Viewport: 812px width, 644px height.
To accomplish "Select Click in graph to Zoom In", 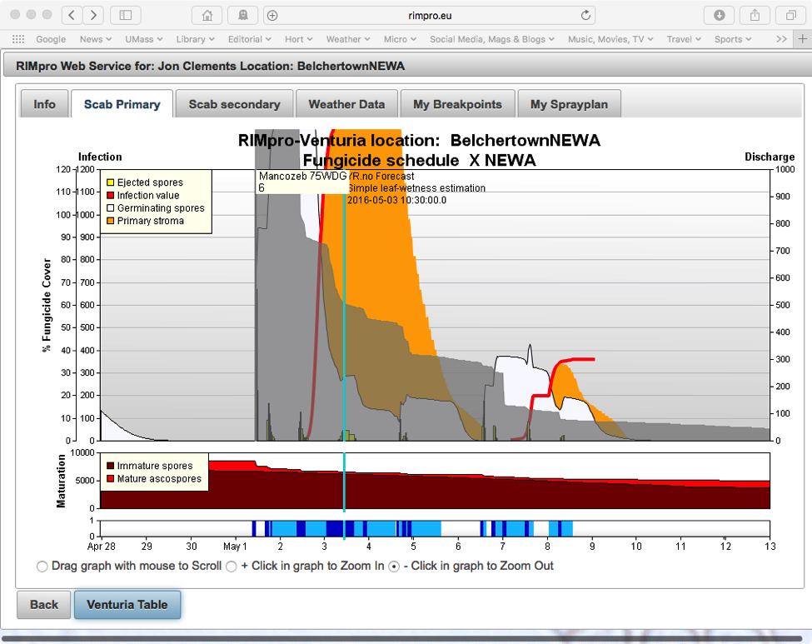I will (232, 567).
